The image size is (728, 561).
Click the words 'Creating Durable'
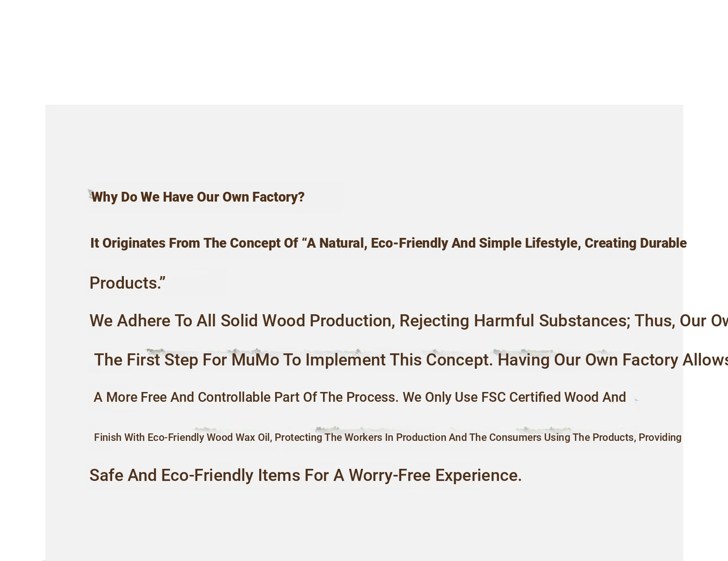(635, 243)
